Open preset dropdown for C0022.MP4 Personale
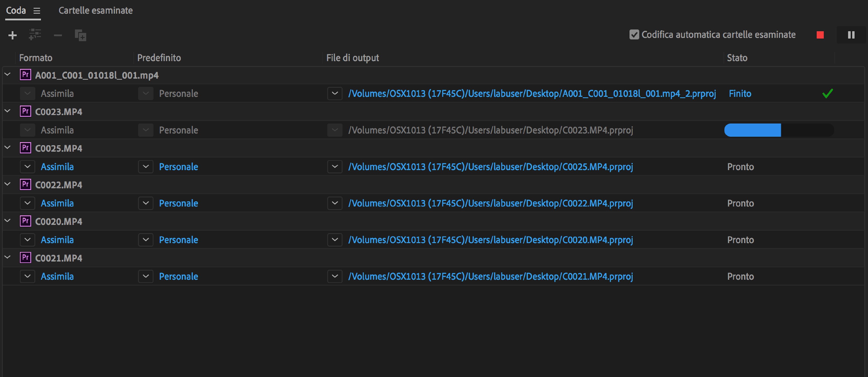868x377 pixels. coord(146,203)
